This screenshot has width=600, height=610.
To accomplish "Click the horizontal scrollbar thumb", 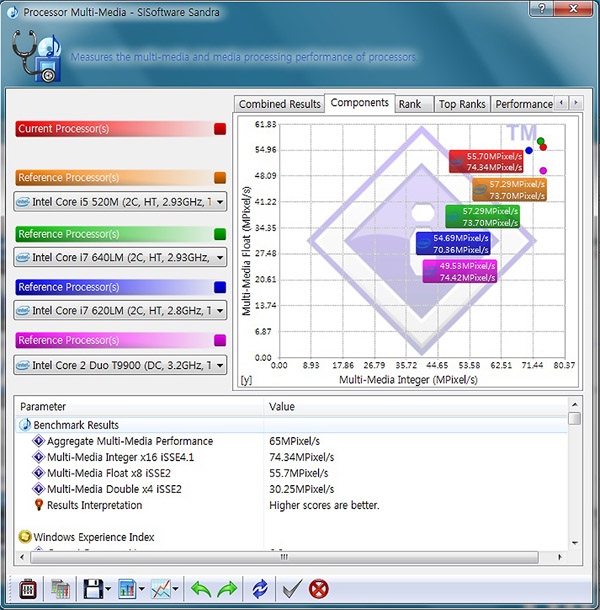I will (284, 557).
